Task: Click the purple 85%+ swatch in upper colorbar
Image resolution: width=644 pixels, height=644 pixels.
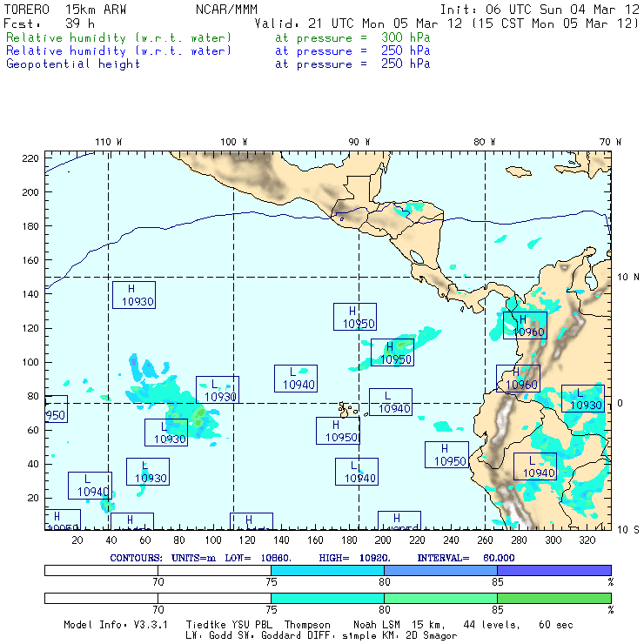Action: 554,570
